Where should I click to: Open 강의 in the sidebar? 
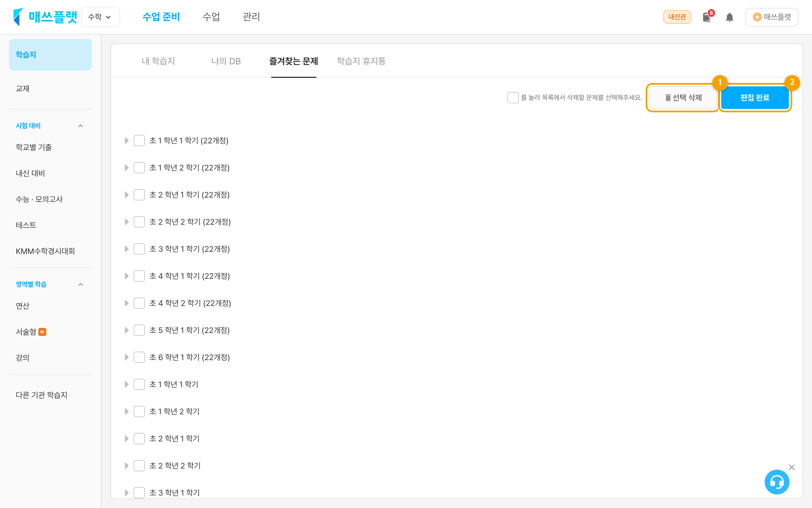tap(23, 358)
